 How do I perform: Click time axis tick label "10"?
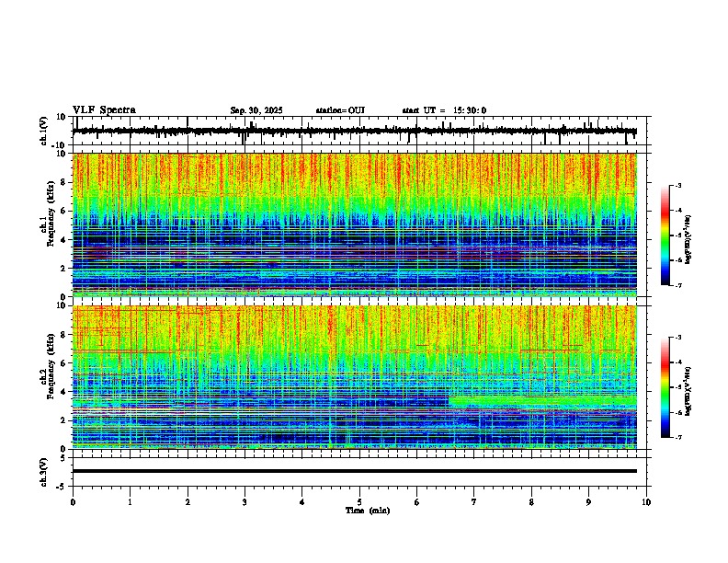coord(646,502)
